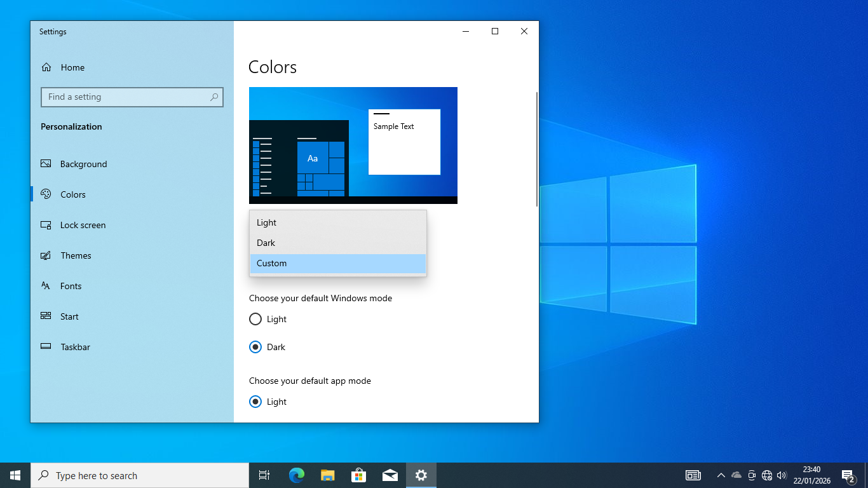
Task: Go to Fonts settings icon
Action: [x=46, y=286]
